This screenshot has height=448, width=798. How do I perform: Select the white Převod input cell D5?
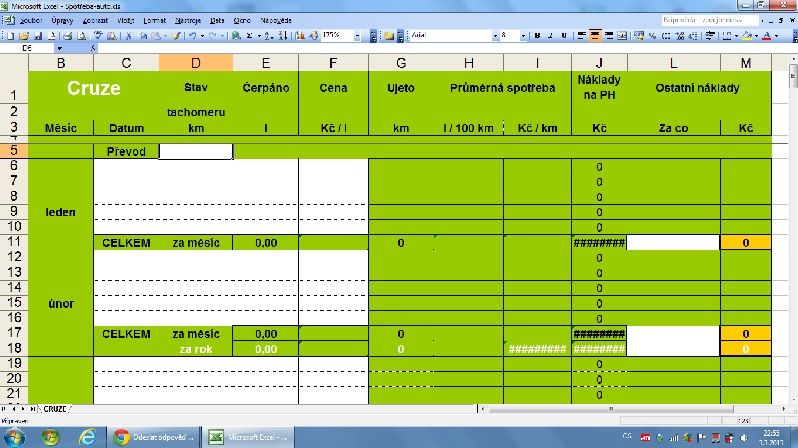point(195,152)
